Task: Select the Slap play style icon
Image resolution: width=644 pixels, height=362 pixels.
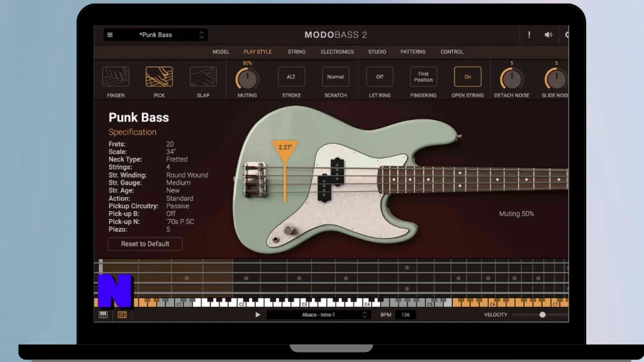Action: 203,77
